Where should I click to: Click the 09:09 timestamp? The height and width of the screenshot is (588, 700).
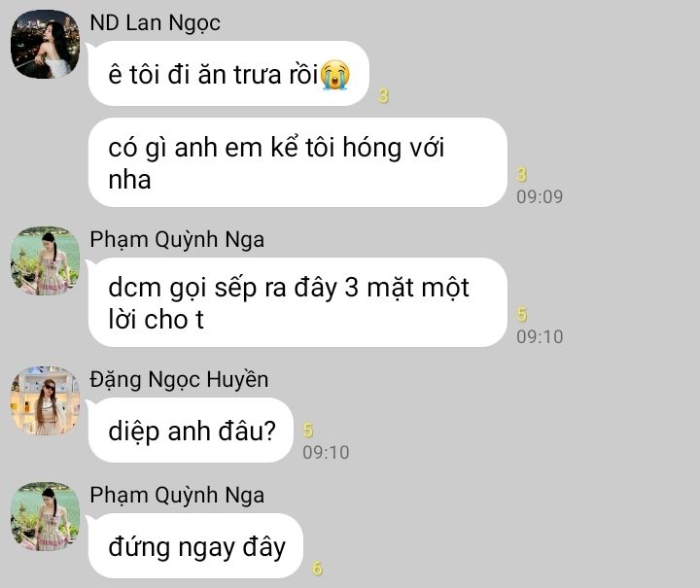pyautogui.click(x=540, y=196)
